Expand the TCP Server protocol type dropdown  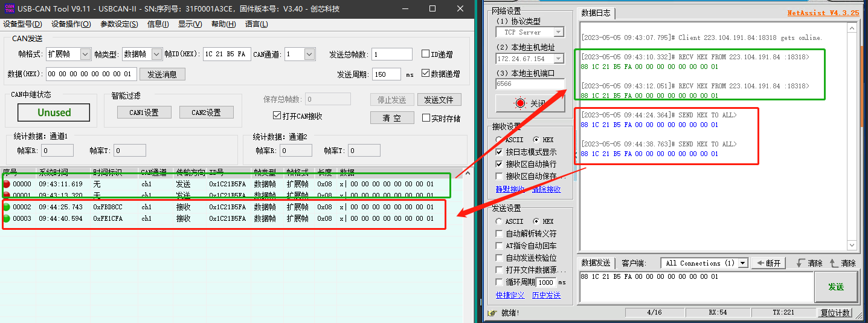(558, 32)
